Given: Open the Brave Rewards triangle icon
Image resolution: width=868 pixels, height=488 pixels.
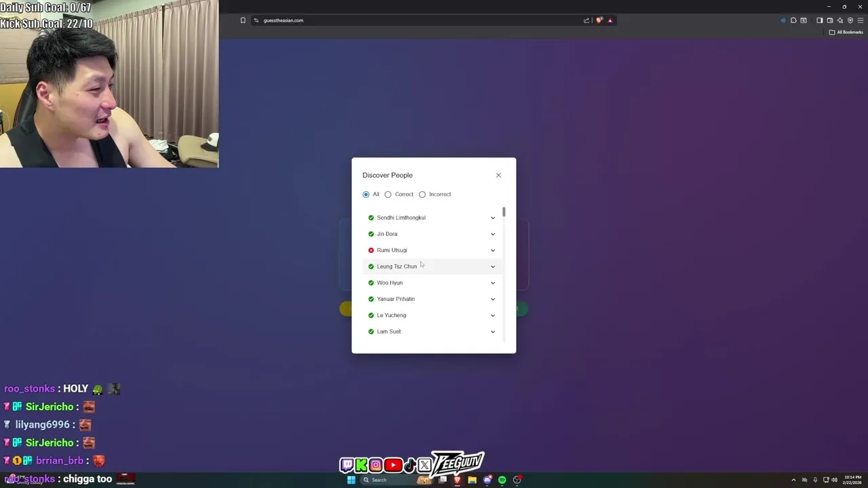Looking at the screenshot, I should click(x=610, y=20).
